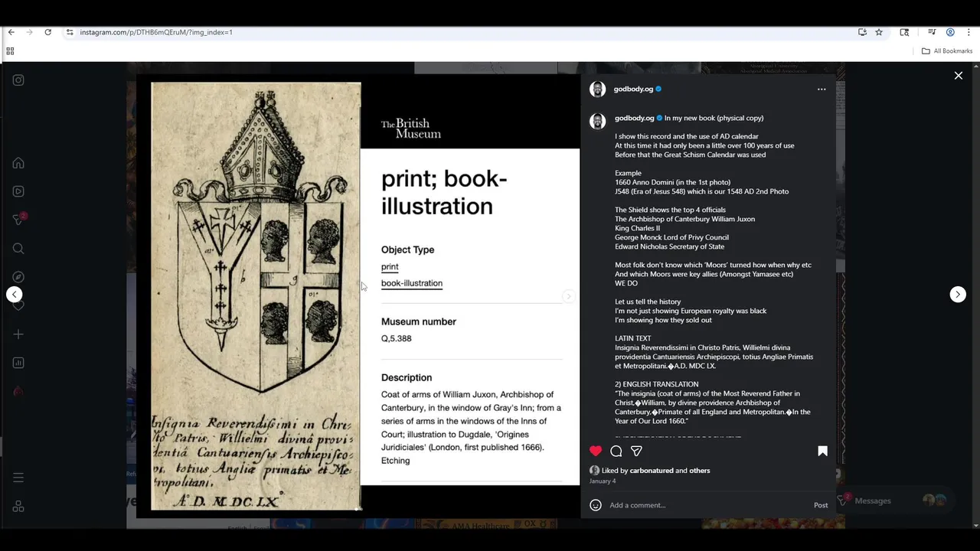
Task: Open the media controls icon in Chrome toolbar
Action: (932, 32)
